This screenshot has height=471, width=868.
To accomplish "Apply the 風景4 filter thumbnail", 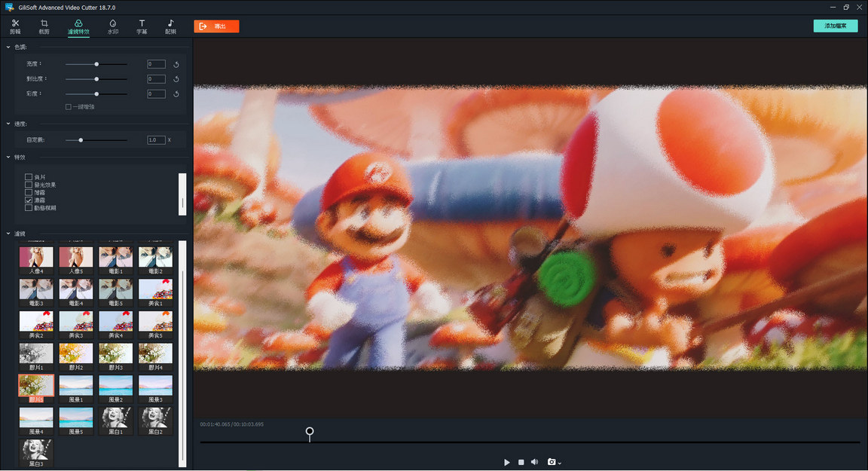I will tap(36, 421).
